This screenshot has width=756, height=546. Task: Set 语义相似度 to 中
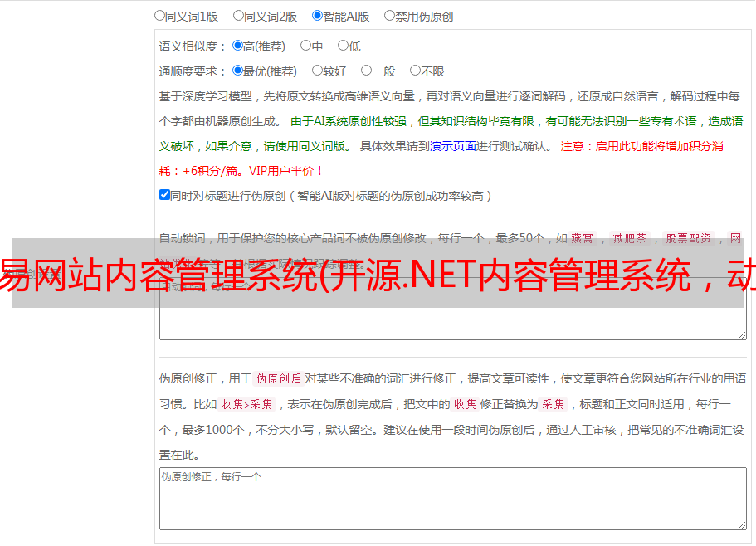pos(305,46)
